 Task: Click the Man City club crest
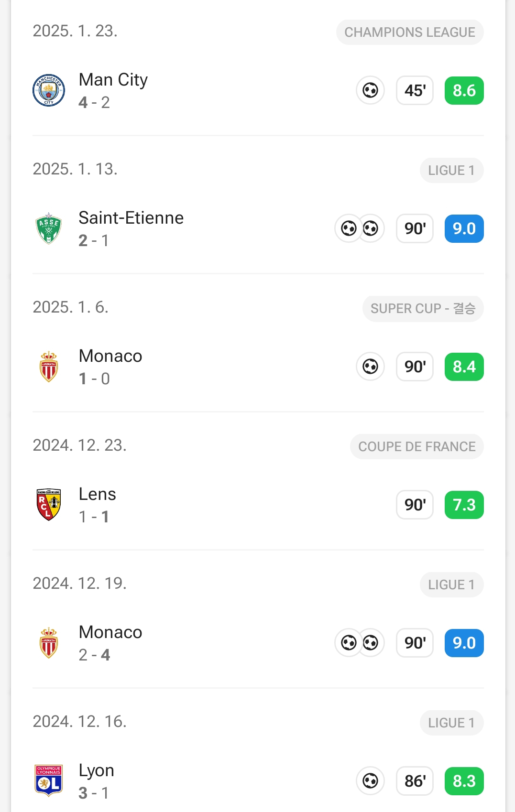pyautogui.click(x=49, y=90)
